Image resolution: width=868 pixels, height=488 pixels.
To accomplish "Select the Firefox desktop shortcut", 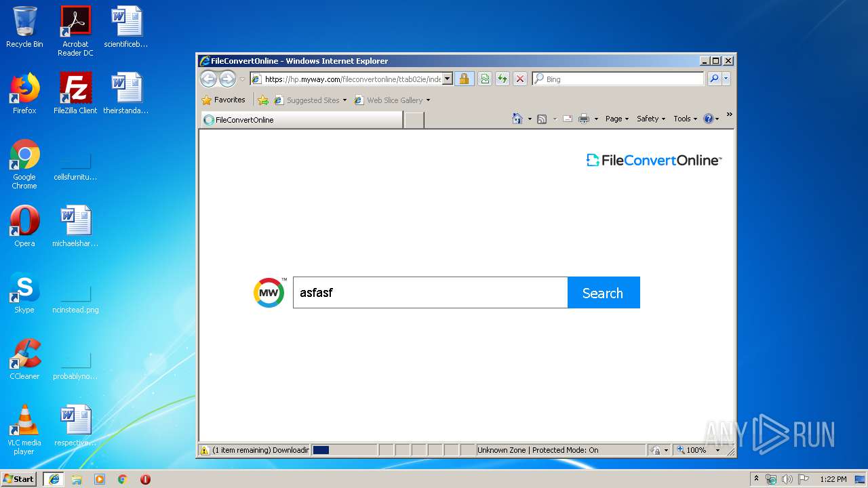I will click(x=24, y=94).
